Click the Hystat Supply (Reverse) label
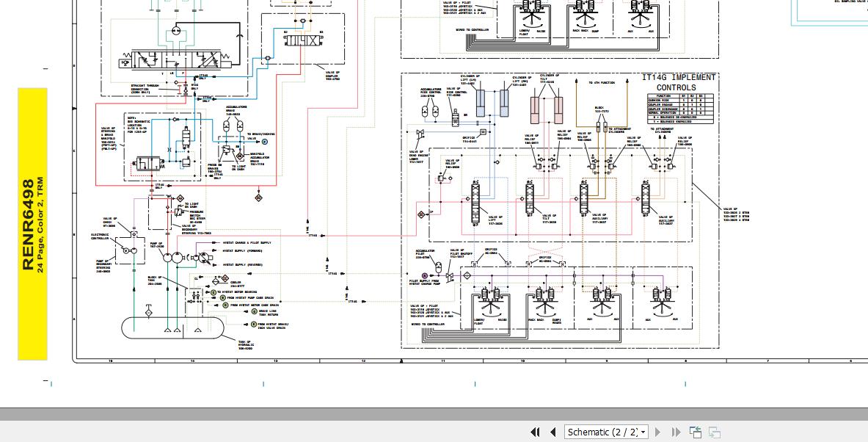Image resolution: width=868 pixels, height=442 pixels. pos(242,264)
